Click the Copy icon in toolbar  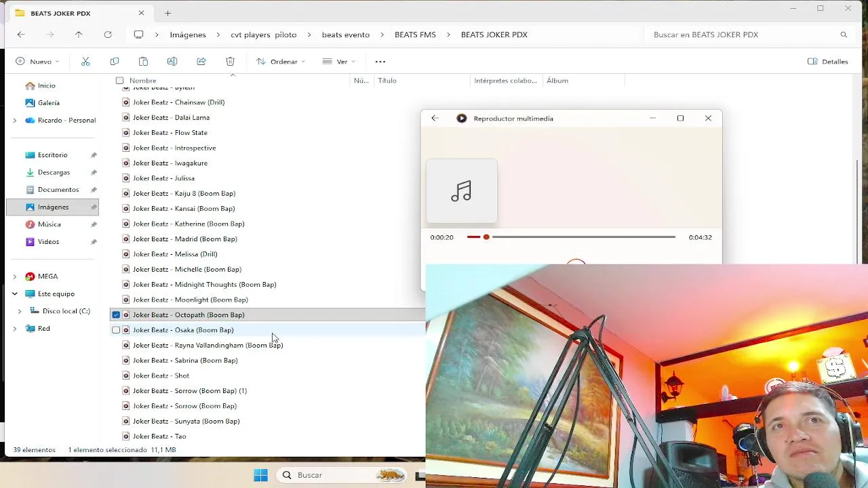click(114, 61)
